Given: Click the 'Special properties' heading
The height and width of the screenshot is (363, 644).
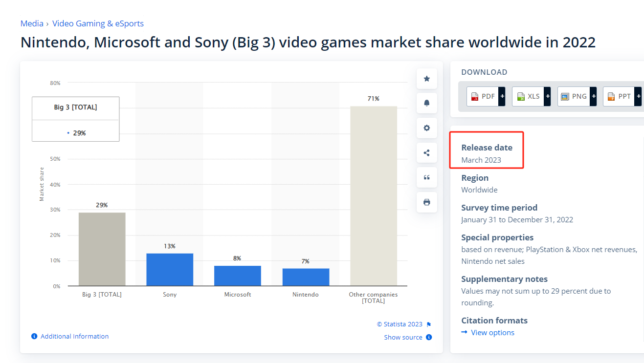Looking at the screenshot, I should (497, 237).
